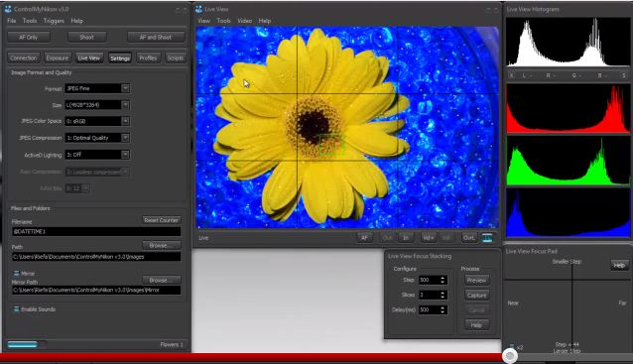
Task: Expand the JPEG Compression dropdown
Action: pos(126,138)
